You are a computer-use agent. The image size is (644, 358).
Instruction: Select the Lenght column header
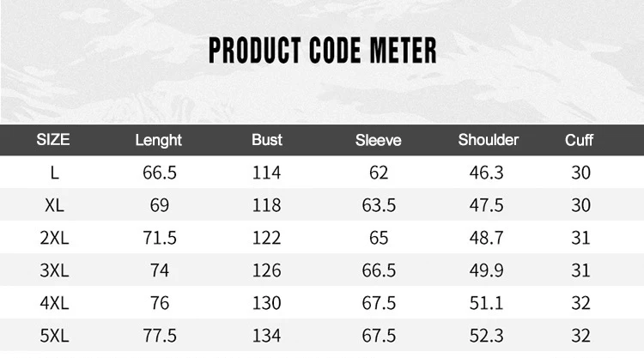159,141
